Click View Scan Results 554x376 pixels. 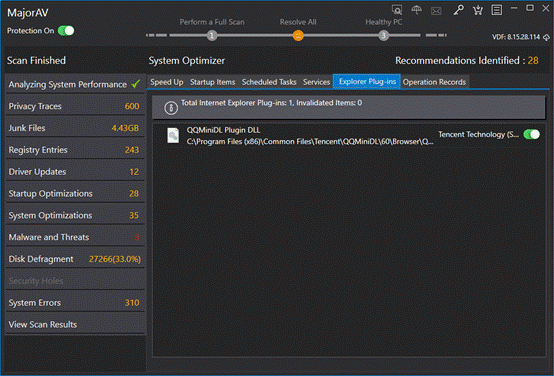coord(75,324)
